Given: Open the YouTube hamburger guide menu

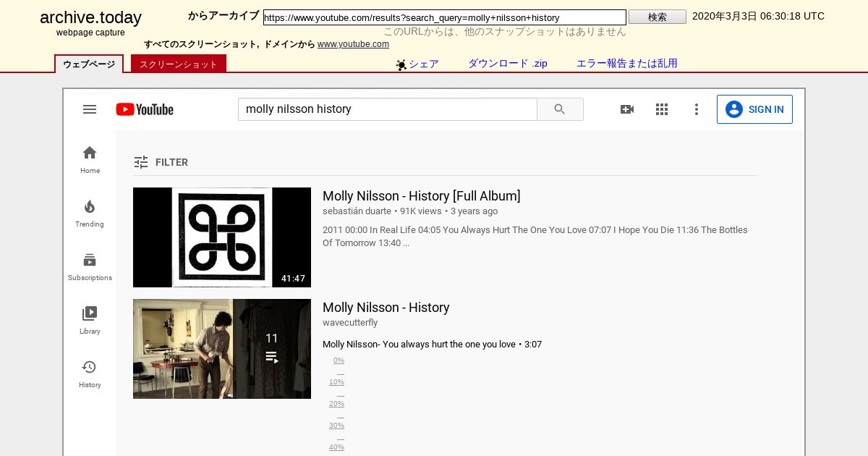Looking at the screenshot, I should [x=90, y=109].
